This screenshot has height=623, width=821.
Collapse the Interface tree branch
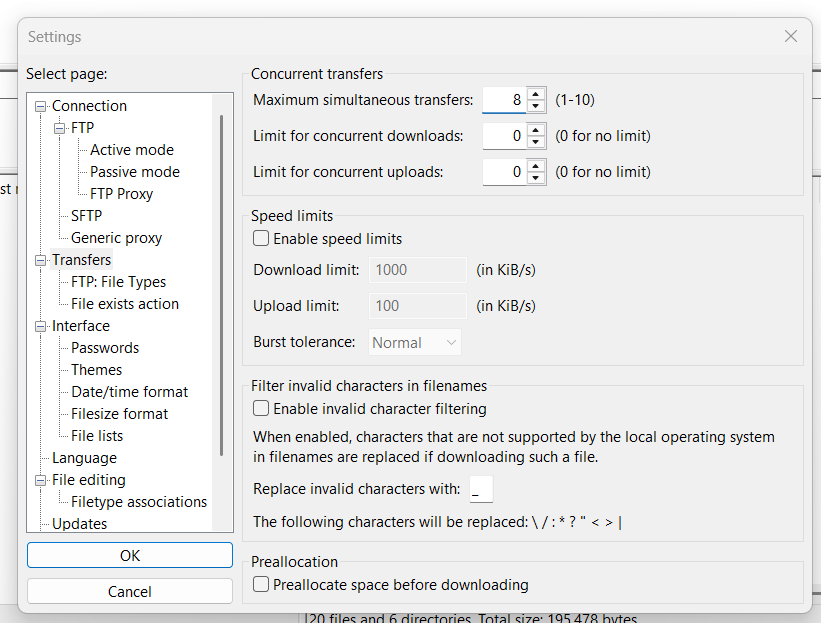[40, 326]
